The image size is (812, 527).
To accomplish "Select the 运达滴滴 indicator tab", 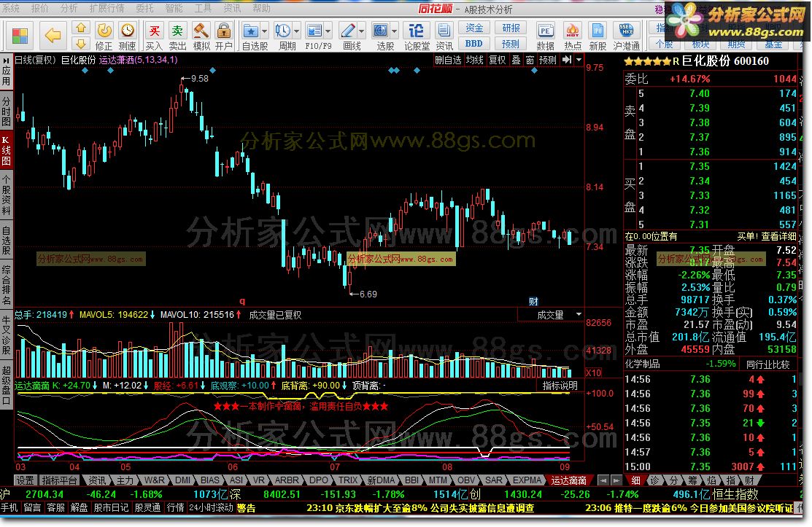I will tap(568, 480).
